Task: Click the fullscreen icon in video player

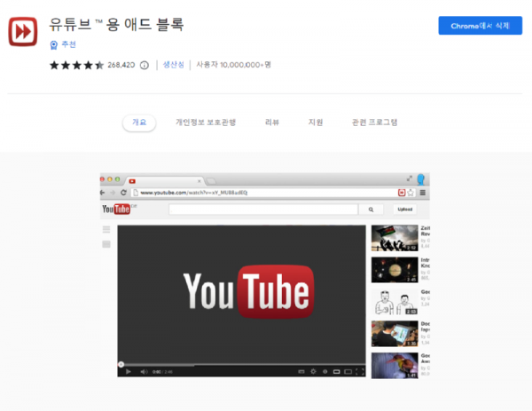Action: 360,372
